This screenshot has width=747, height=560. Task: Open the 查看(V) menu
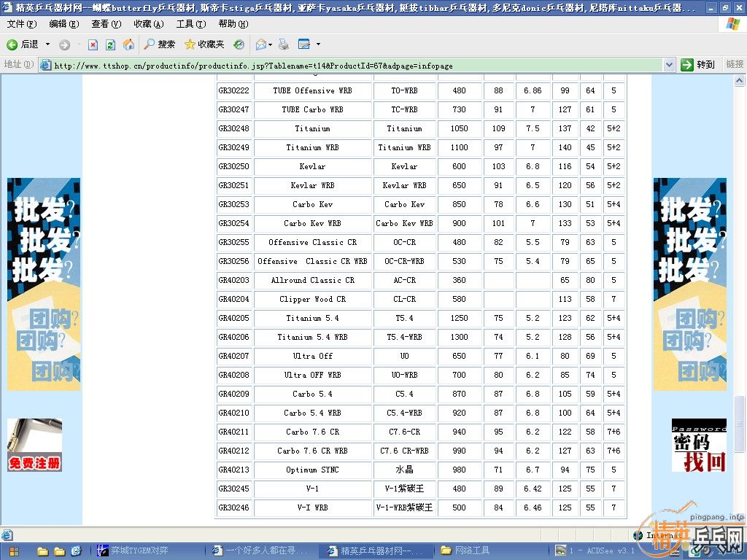107,24
